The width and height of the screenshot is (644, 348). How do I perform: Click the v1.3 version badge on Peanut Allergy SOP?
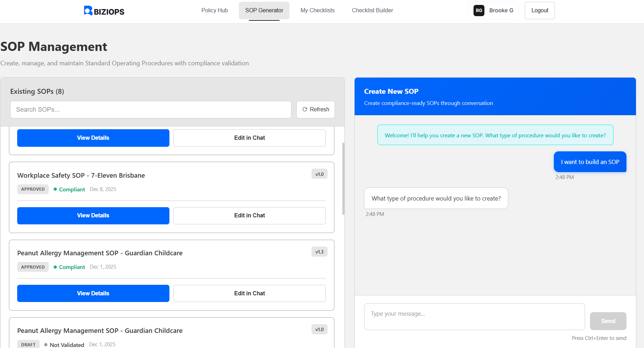coord(319,251)
